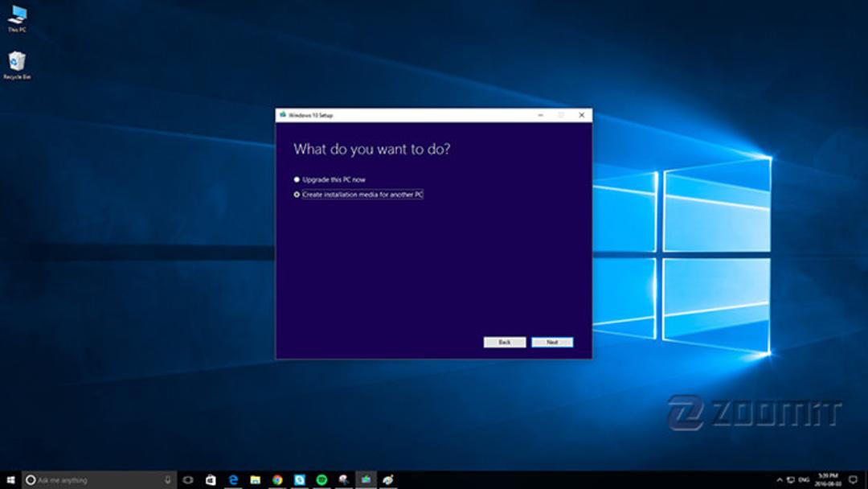Open the Action Center notifications icon

(x=853, y=479)
